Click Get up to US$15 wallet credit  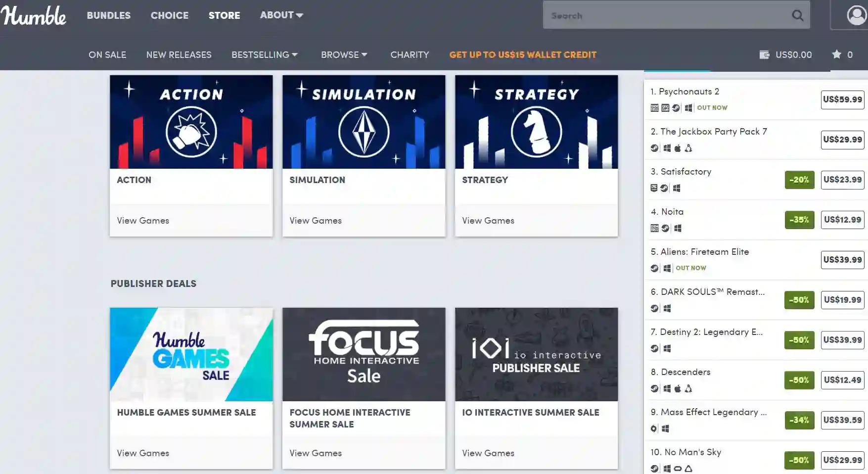[523, 54]
